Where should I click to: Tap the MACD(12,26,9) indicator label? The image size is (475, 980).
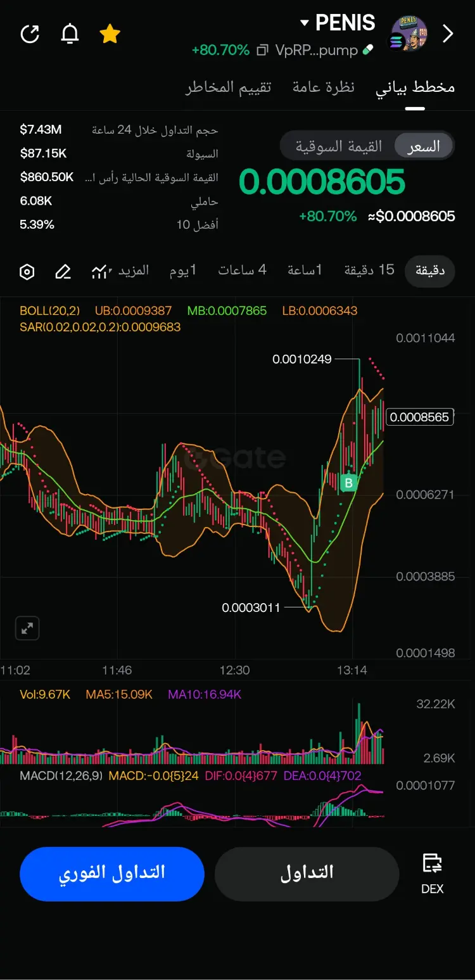click(61, 775)
